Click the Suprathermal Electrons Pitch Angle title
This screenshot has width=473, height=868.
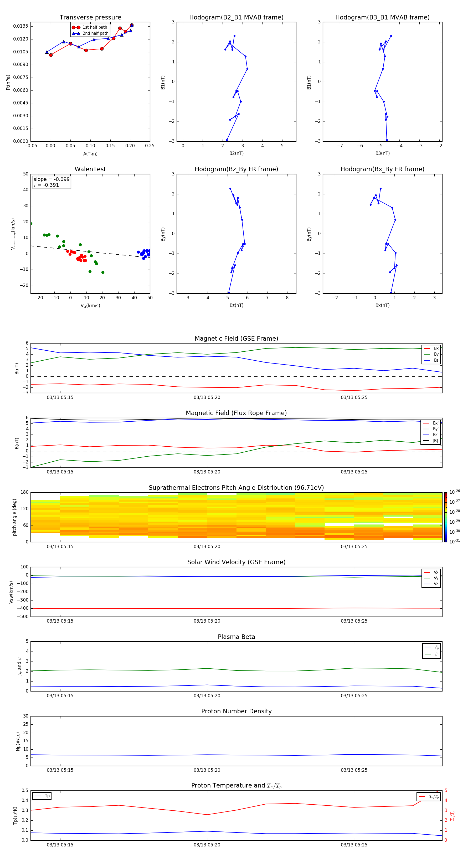(236, 488)
